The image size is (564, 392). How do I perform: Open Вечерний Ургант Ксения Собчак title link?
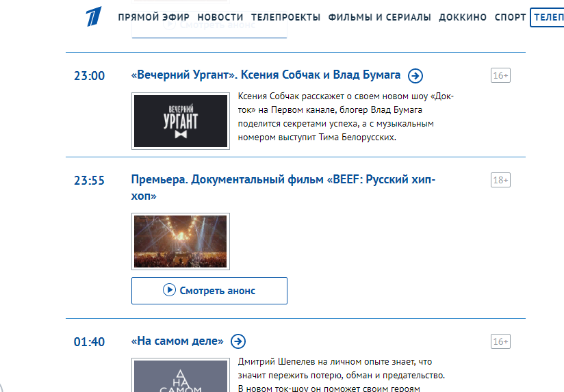(266, 75)
